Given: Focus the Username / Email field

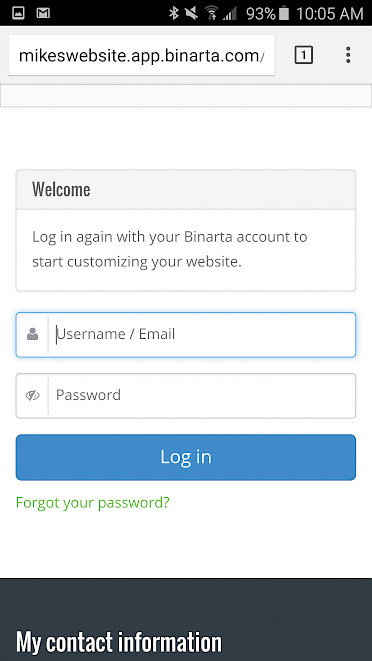Looking at the screenshot, I should click(x=186, y=335).
